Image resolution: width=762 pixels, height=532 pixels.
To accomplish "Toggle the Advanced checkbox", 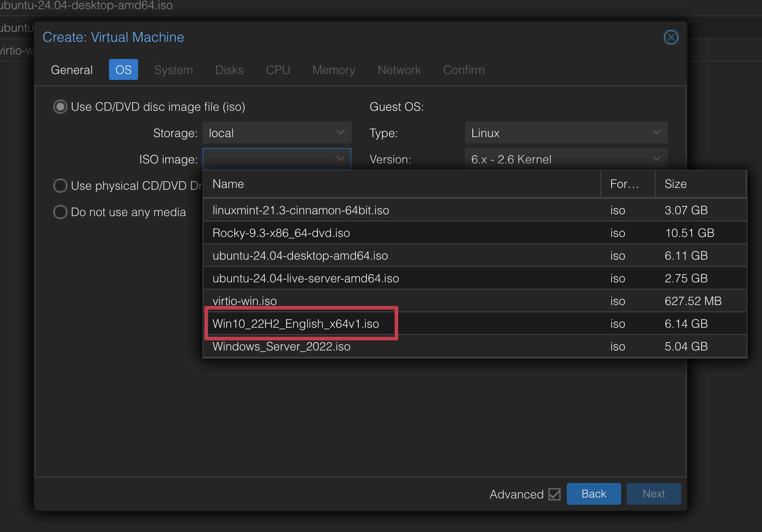I will click(x=554, y=494).
